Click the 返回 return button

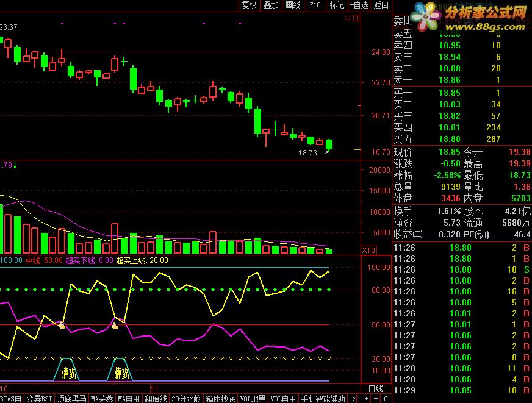tap(381, 5)
